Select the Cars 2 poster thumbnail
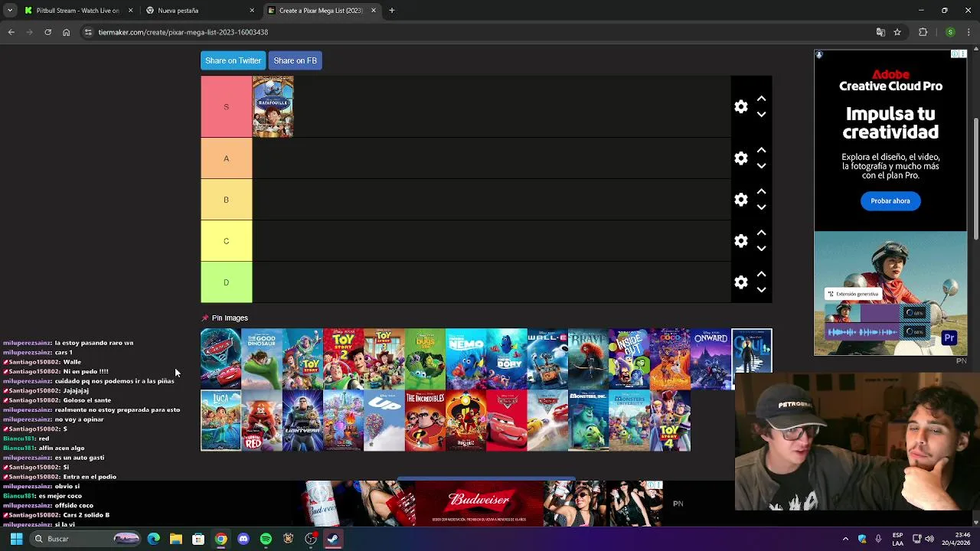This screenshot has width=980, height=551. coord(220,359)
